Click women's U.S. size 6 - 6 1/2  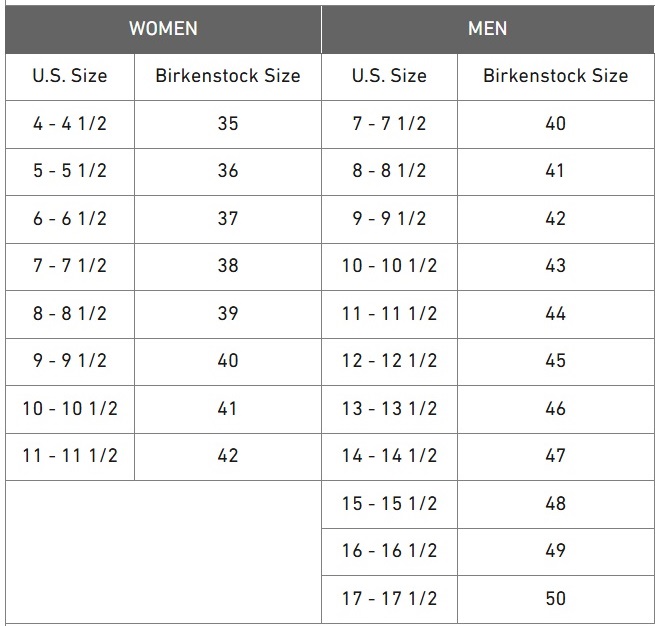point(69,219)
